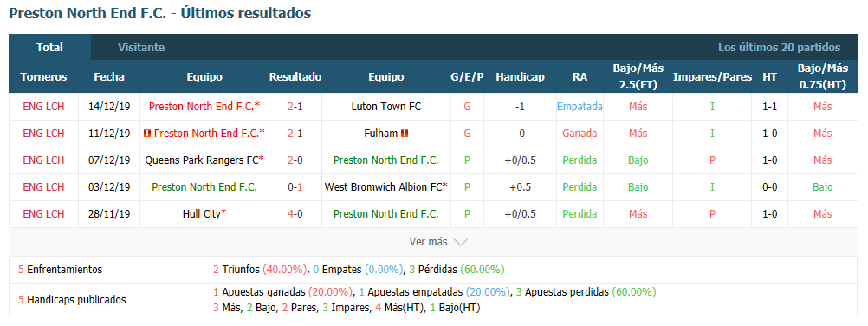
Task: Switch to the Visitante tab
Action: click(141, 47)
